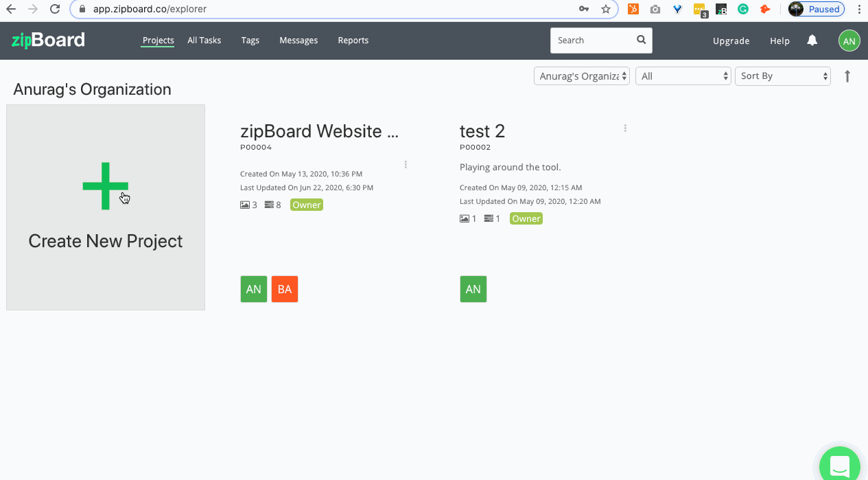The height and width of the screenshot is (480, 868).
Task: Open the All filter dropdown
Action: (x=683, y=76)
